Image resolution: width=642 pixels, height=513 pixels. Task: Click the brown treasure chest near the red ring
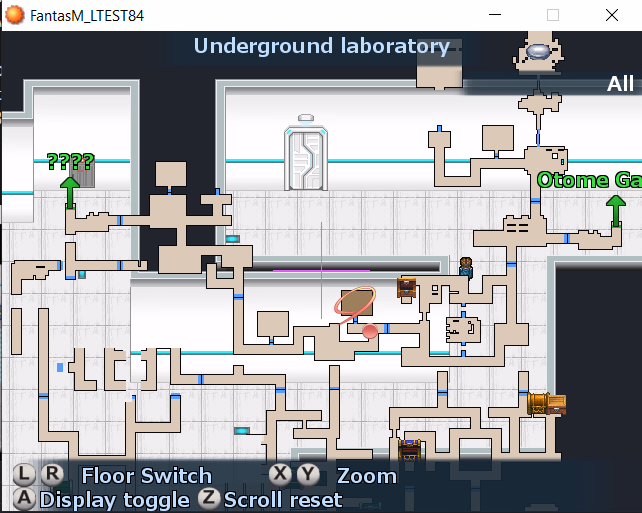point(407,288)
